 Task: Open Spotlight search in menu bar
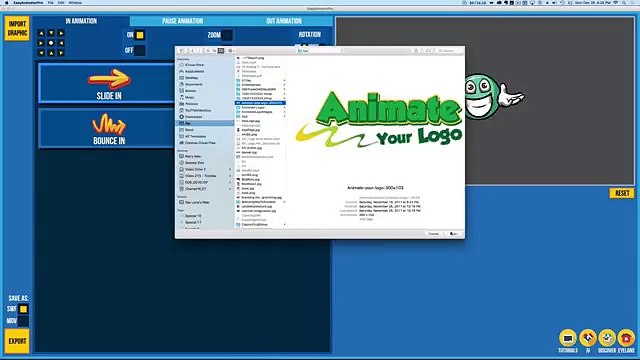[624, 2]
